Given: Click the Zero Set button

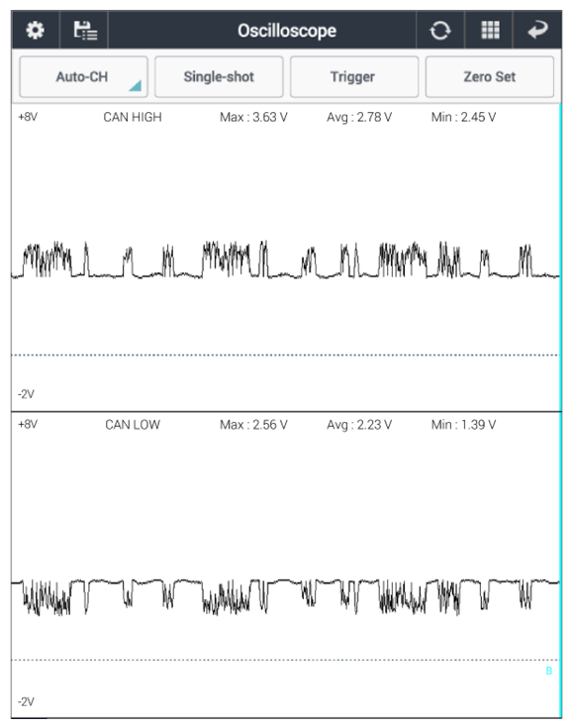Looking at the screenshot, I should (490, 77).
